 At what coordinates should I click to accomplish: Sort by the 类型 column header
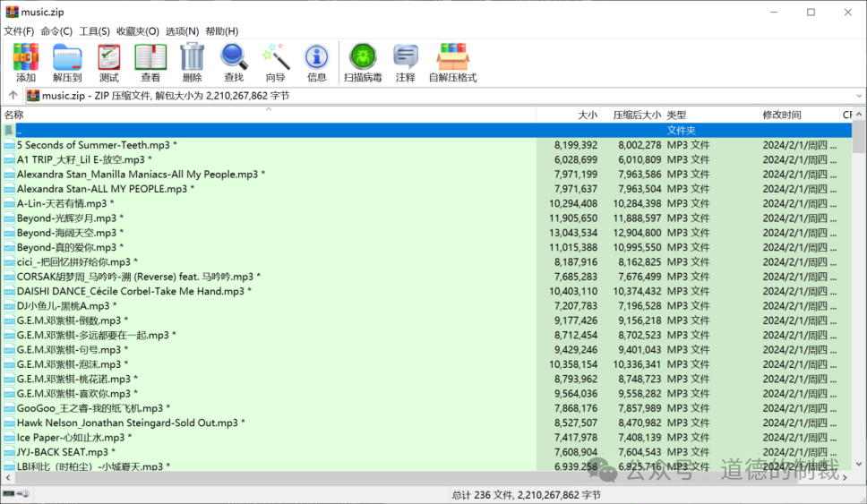pyautogui.click(x=712, y=115)
